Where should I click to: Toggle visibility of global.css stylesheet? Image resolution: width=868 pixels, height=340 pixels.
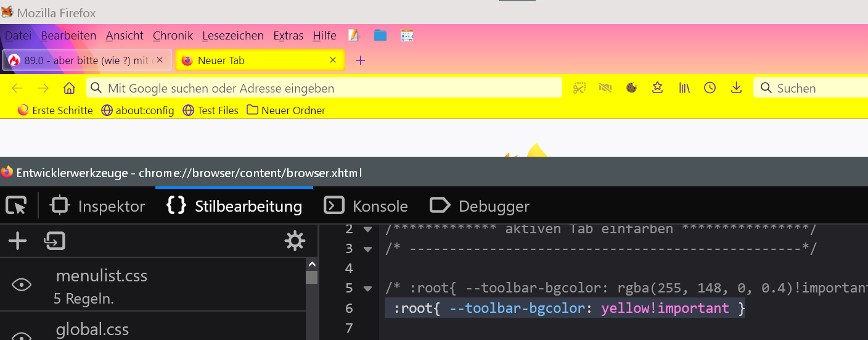(x=22, y=336)
